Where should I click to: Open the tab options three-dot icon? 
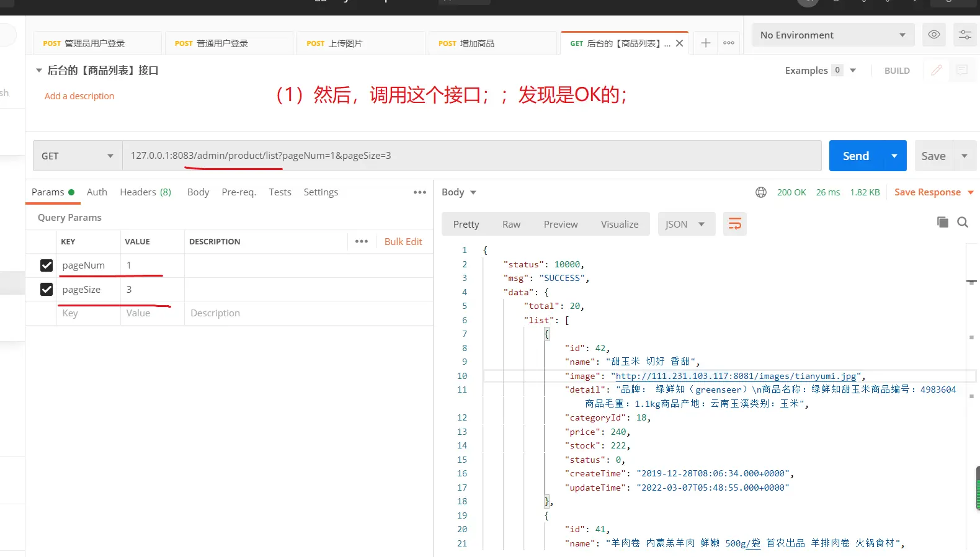click(x=728, y=43)
